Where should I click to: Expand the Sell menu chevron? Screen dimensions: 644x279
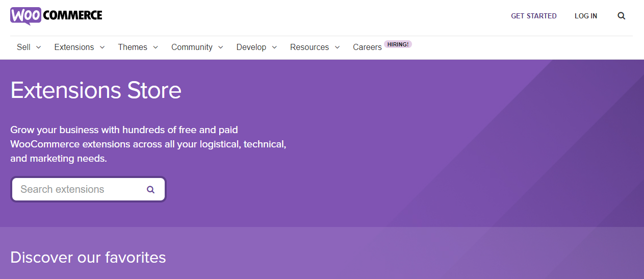pyautogui.click(x=39, y=47)
